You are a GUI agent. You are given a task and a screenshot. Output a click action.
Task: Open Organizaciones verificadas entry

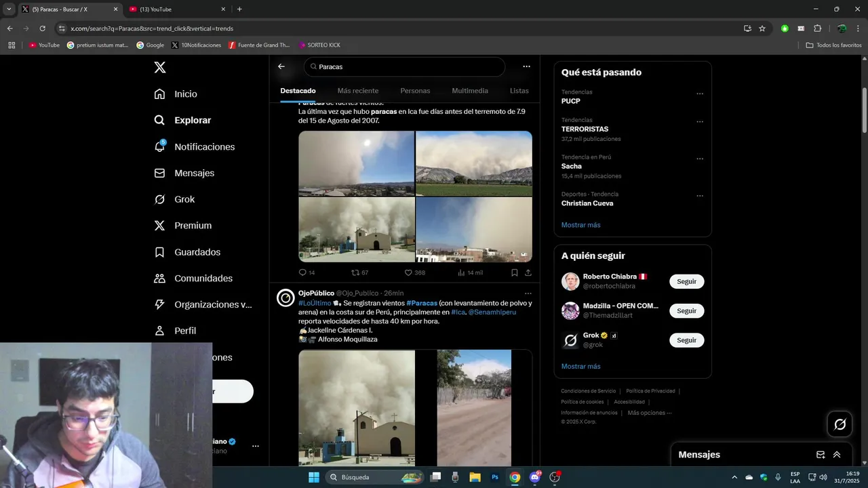tap(202, 304)
